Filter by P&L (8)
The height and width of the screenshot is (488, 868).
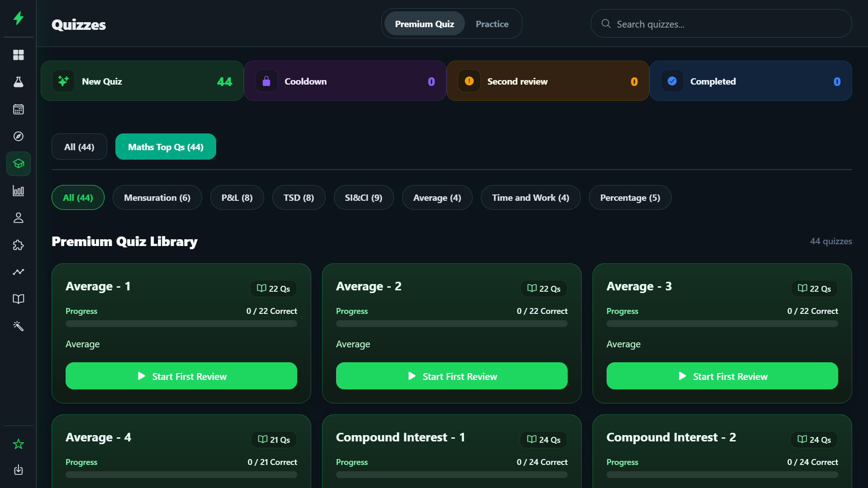pos(237,198)
